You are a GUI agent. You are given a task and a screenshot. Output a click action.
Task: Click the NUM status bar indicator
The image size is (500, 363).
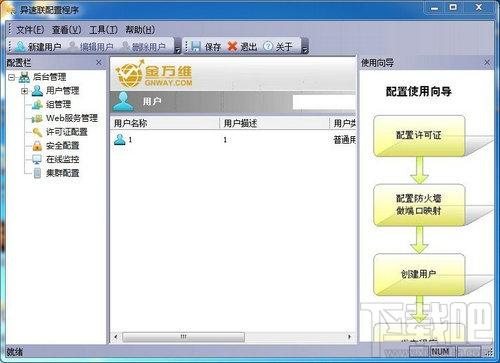click(x=440, y=351)
